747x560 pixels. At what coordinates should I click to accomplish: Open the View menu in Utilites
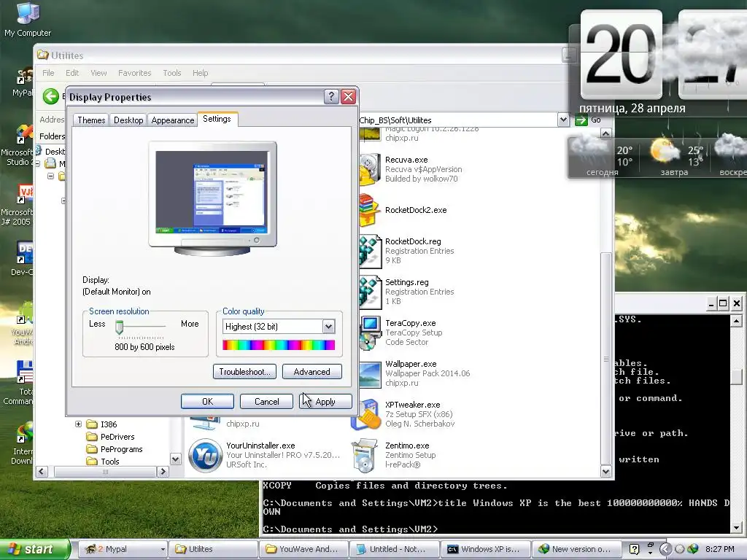click(x=98, y=73)
